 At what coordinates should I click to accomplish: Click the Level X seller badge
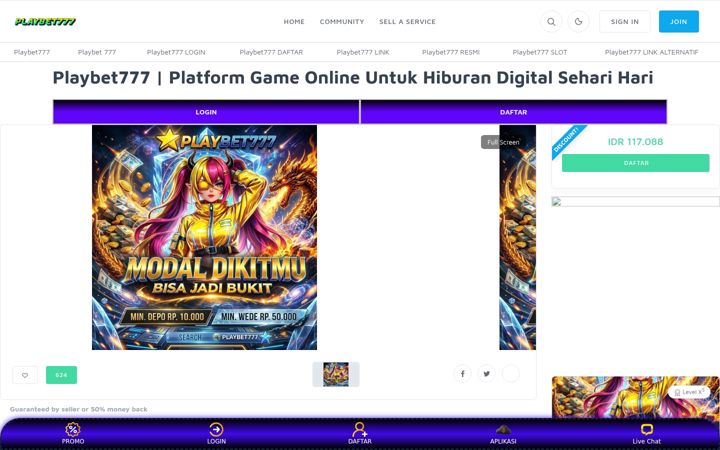tap(689, 392)
